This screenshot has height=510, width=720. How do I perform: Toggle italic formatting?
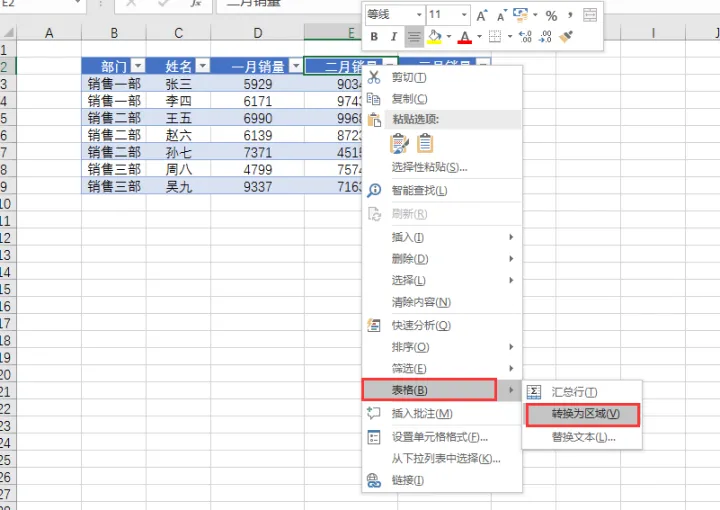click(394, 37)
